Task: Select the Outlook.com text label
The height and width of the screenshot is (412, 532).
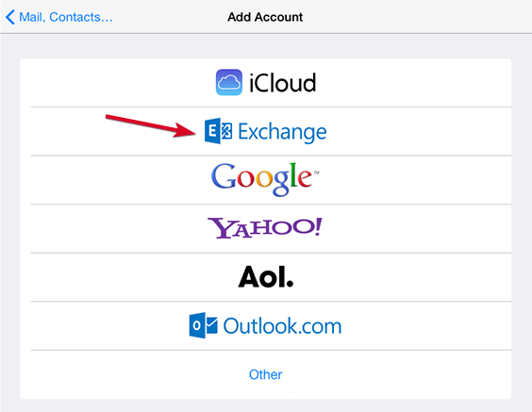Action: pos(282,326)
